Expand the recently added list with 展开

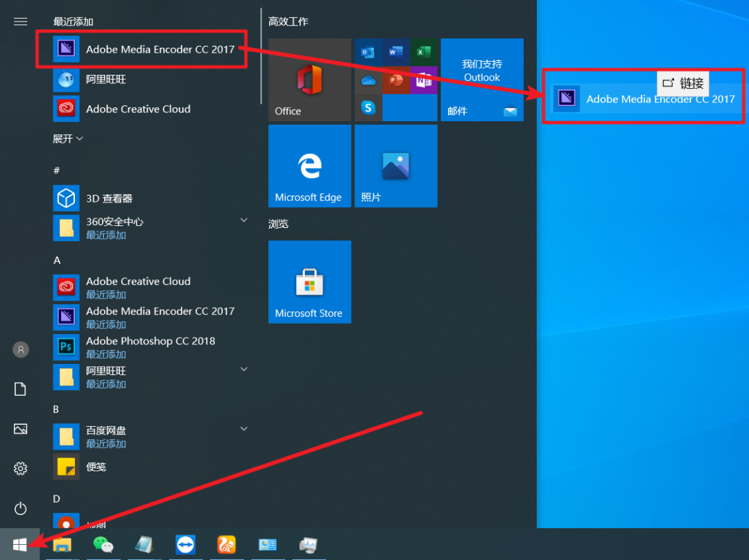coord(68,139)
